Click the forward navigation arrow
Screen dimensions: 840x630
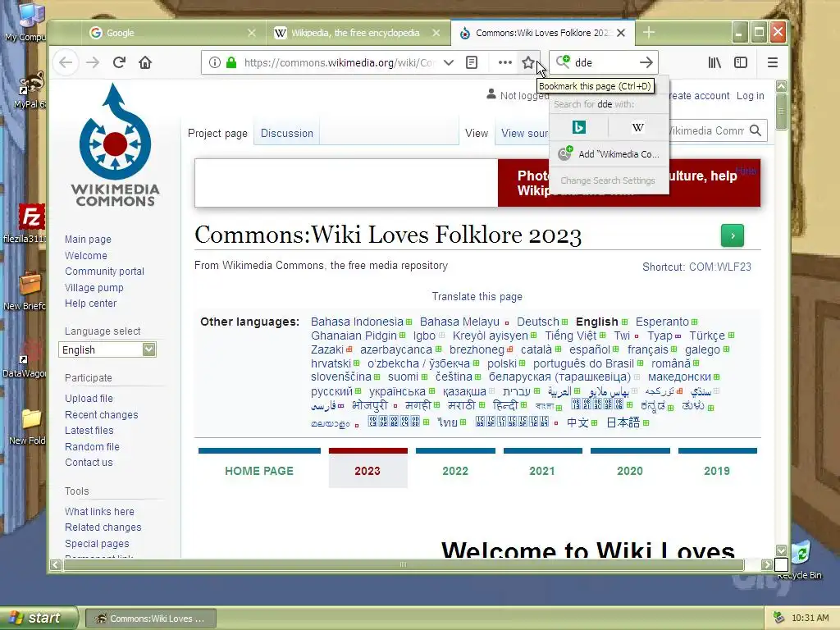click(93, 62)
